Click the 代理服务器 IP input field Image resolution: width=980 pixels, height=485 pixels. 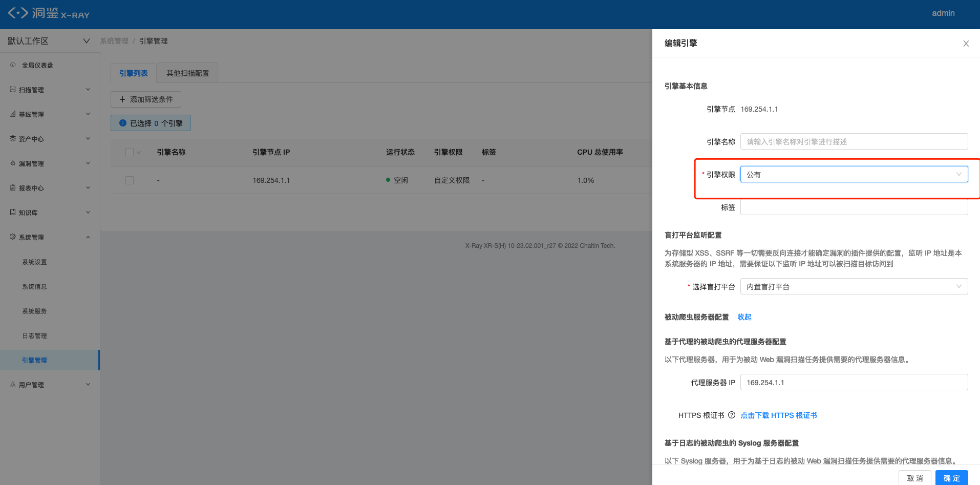(x=854, y=382)
